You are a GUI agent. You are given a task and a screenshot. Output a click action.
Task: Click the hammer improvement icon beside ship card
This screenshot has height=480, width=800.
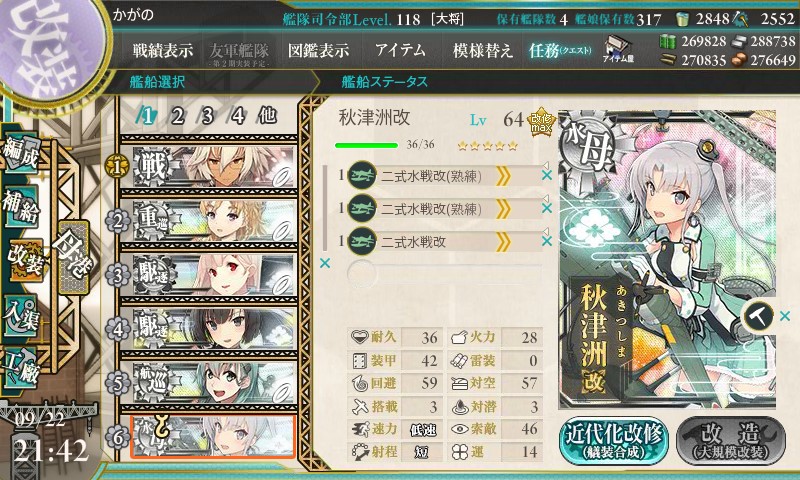[759, 316]
